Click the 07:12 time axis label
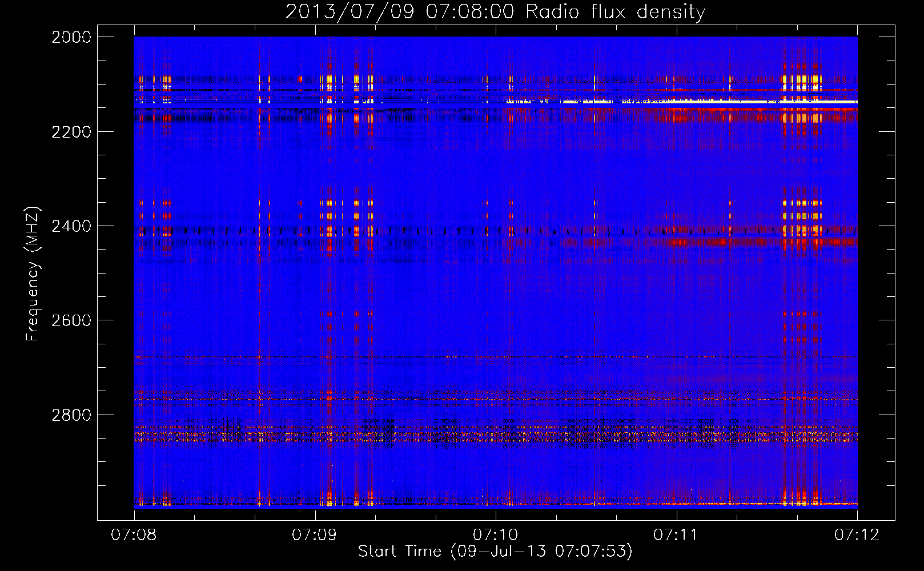The height and width of the screenshot is (571, 924). 857,534
